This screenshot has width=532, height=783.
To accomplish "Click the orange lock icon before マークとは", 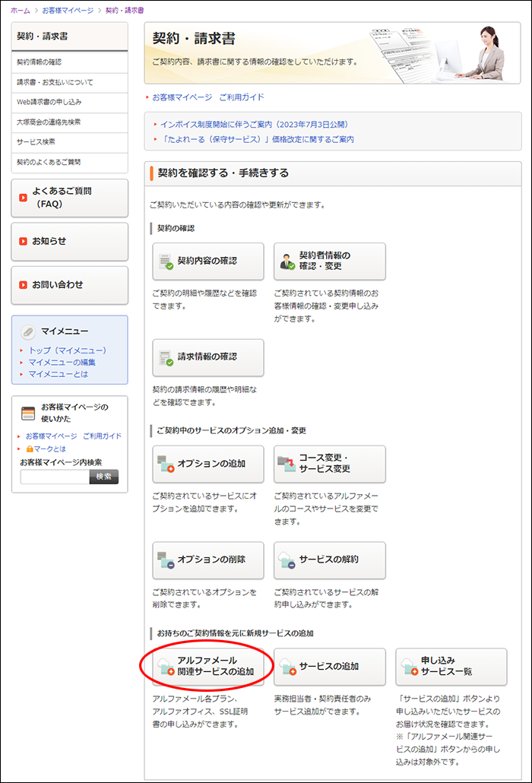I will 30,449.
